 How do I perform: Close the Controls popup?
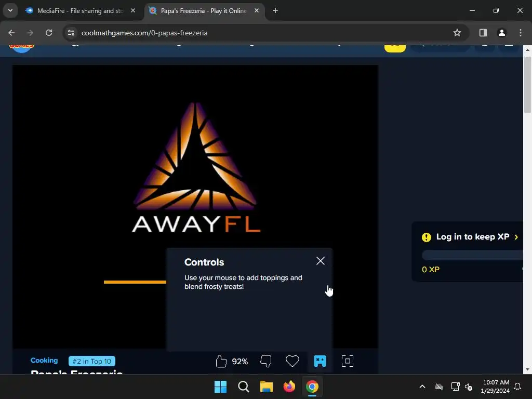[x=320, y=261]
